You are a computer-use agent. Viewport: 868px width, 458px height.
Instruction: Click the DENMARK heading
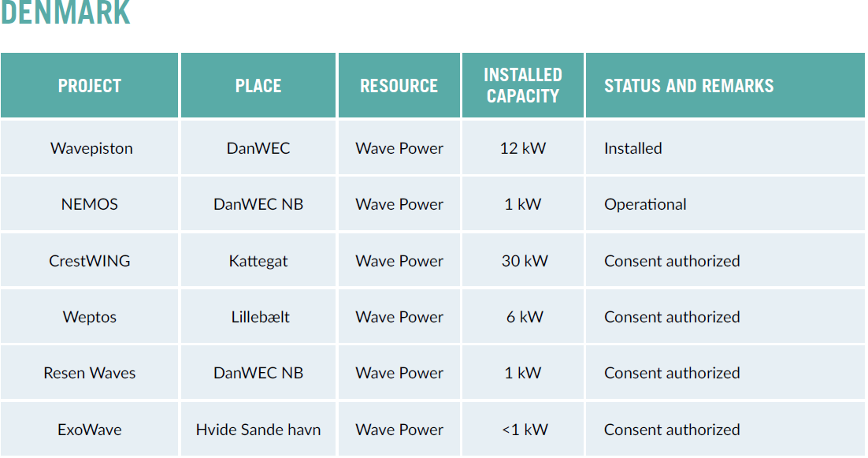pos(65,12)
